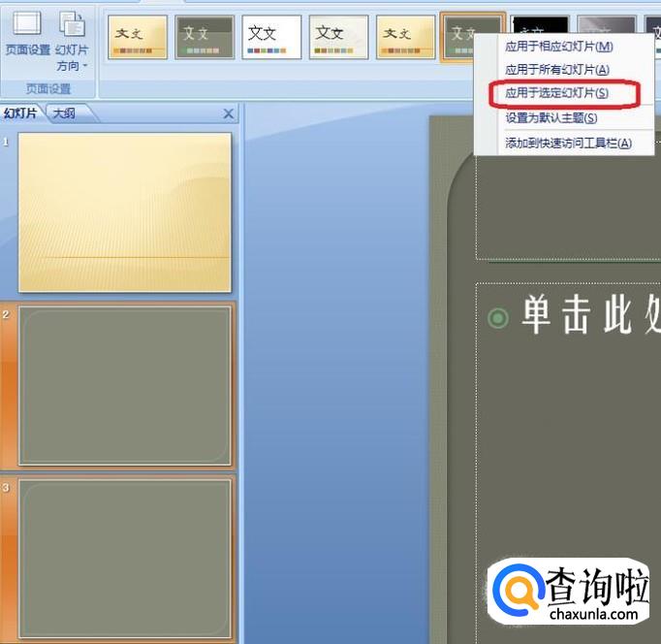Switch to the 大纲 outline tab
The image size is (661, 644).
[x=66, y=113]
